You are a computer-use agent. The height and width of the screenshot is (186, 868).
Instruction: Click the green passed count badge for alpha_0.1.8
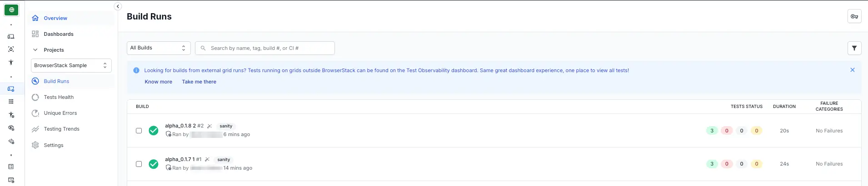(712, 131)
